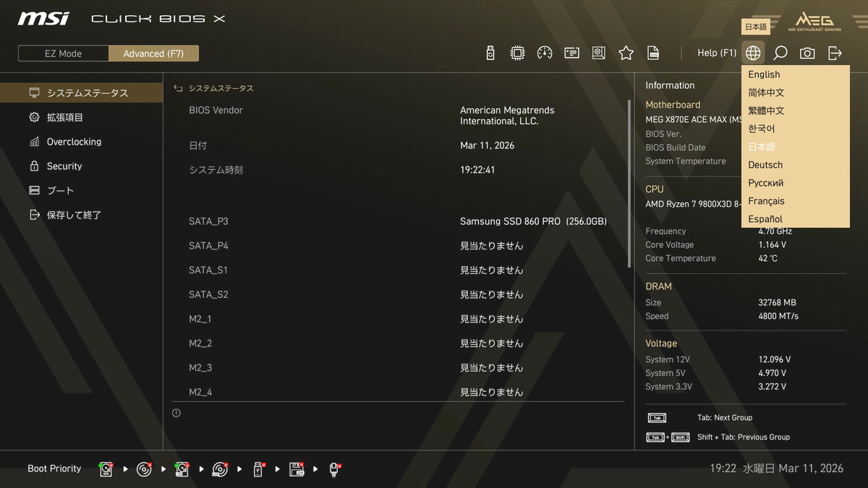Click the CPU chip icon in toolbar

[517, 53]
